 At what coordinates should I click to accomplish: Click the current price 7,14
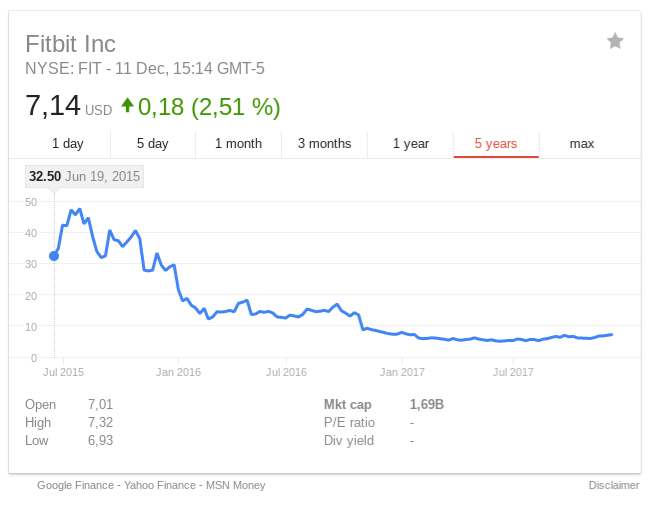tap(53, 106)
